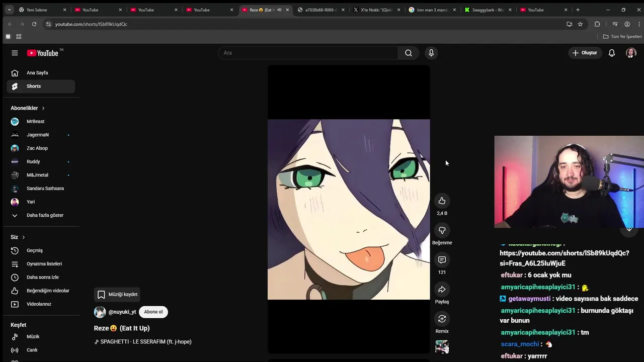
Task: Open SPAGHETTI - LE SSERAFIM sound link
Action: (143, 342)
